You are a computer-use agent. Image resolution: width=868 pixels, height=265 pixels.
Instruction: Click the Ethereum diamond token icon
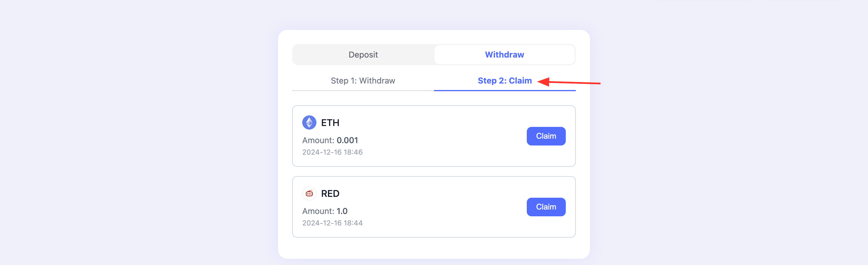(x=309, y=122)
